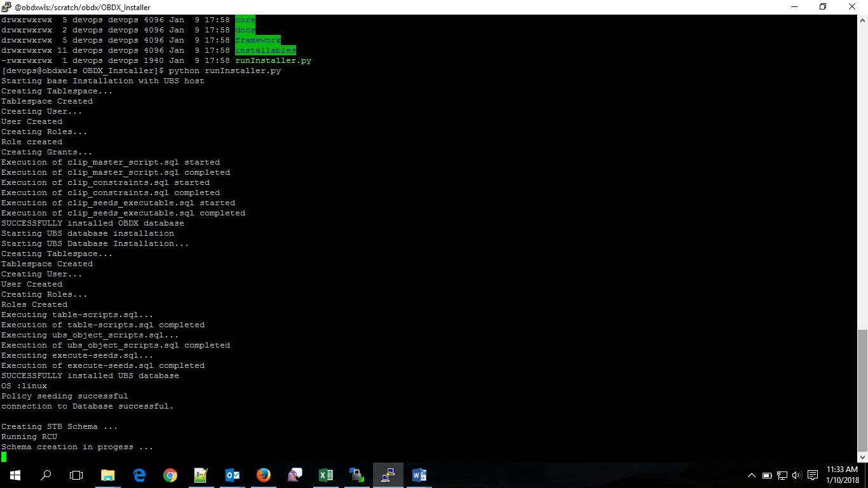The width and height of the screenshot is (868, 488).
Task: Click the 'framework' directory name
Action: pyautogui.click(x=258, y=40)
